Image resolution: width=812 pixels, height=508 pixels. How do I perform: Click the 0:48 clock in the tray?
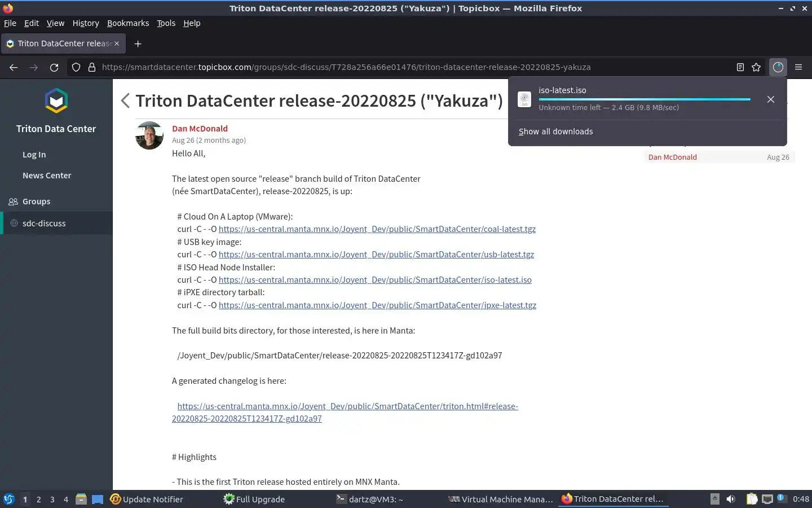click(x=801, y=499)
